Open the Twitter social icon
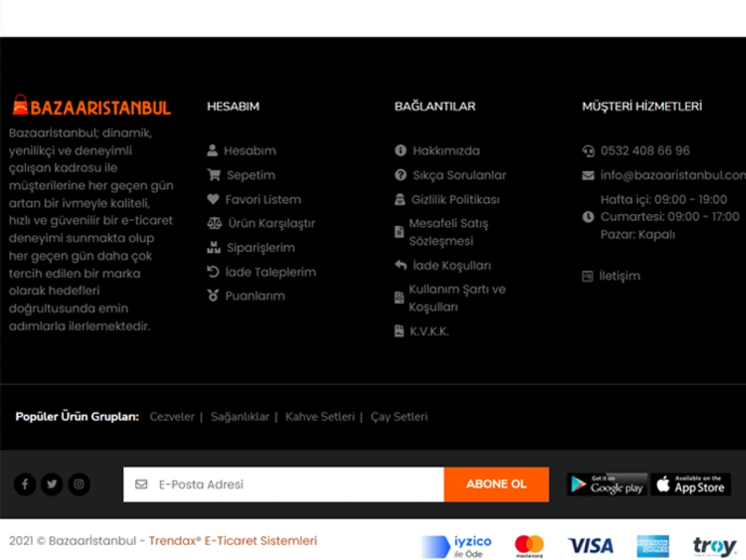The image size is (746, 560). coord(52,484)
